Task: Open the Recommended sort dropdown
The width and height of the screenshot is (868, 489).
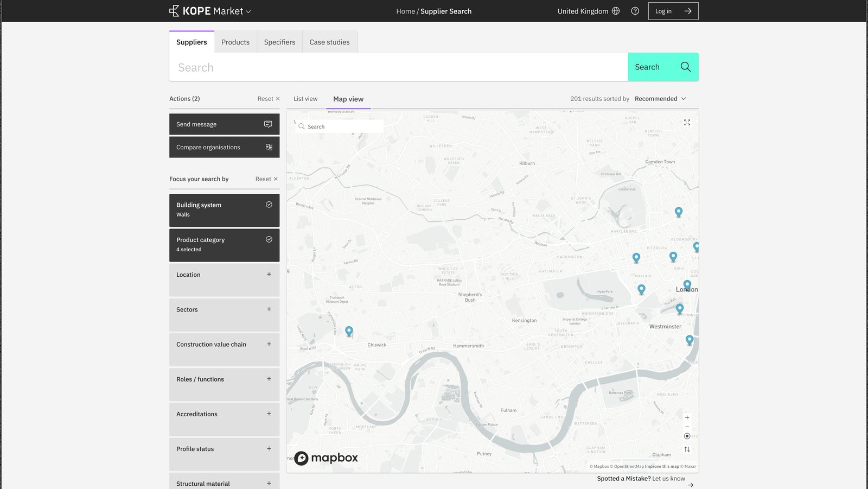Action: point(660,99)
